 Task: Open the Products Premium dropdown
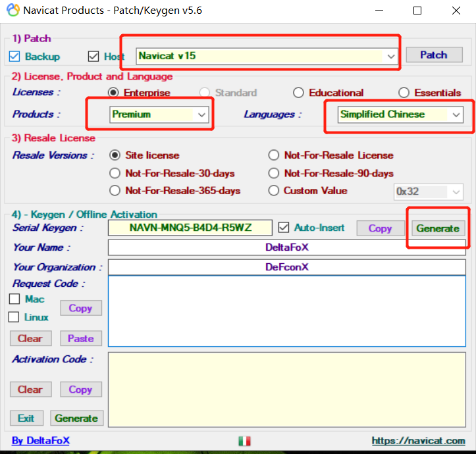(159, 114)
